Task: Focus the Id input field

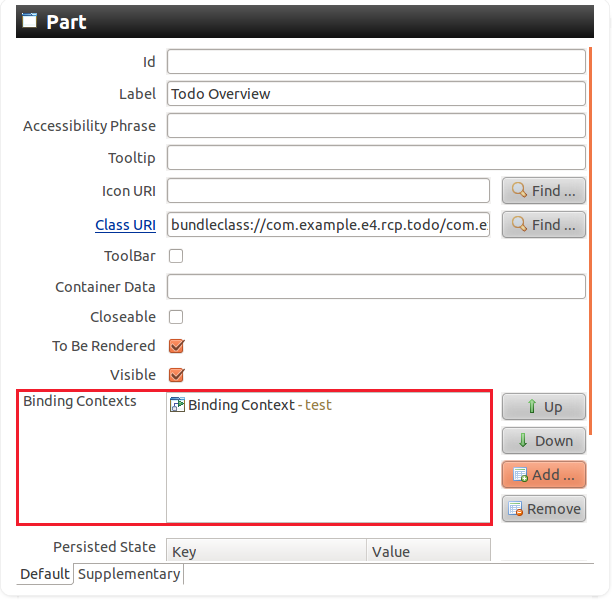Action: [x=376, y=61]
